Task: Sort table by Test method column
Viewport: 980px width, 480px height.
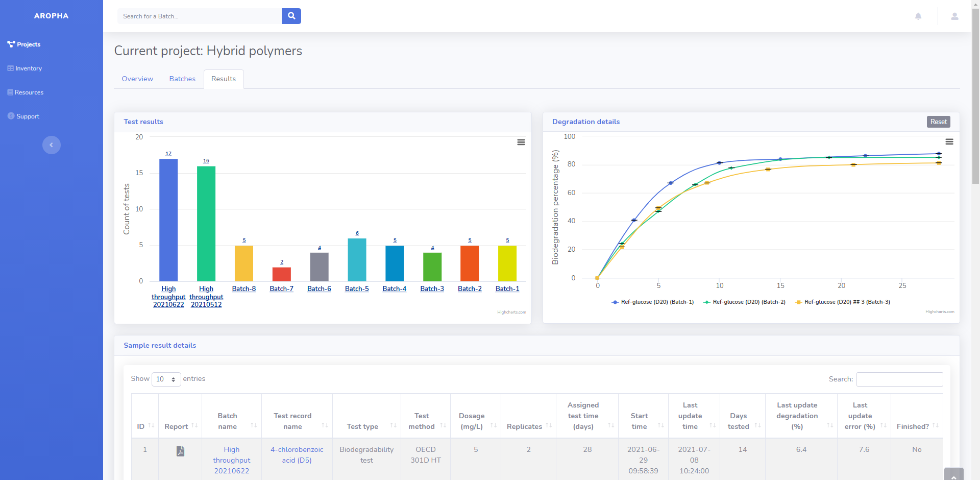Action: pos(443,425)
